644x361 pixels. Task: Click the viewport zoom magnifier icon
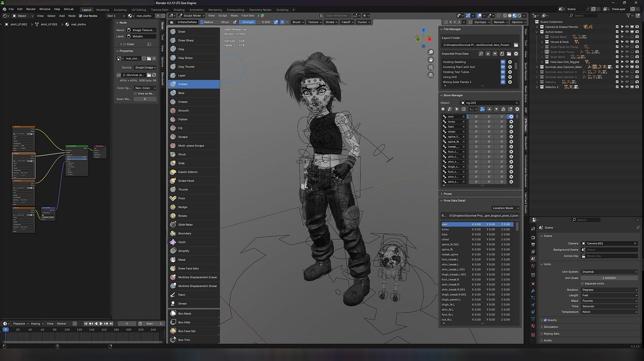click(x=431, y=52)
